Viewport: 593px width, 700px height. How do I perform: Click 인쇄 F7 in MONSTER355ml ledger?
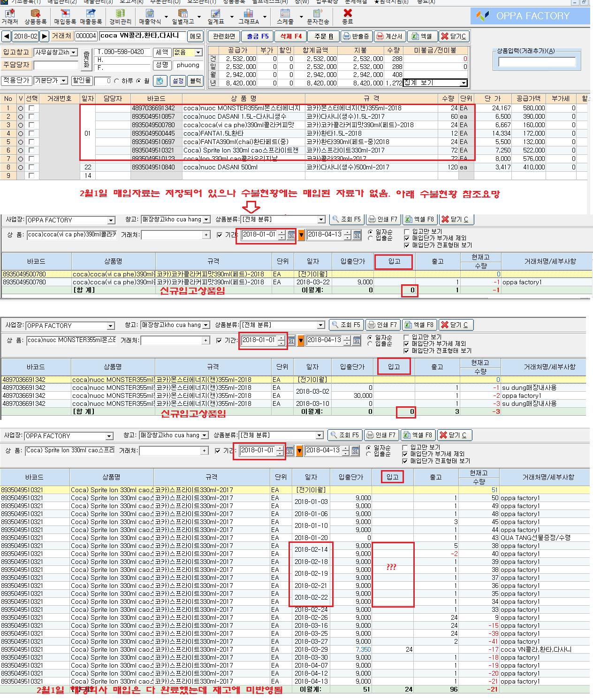coord(382,325)
